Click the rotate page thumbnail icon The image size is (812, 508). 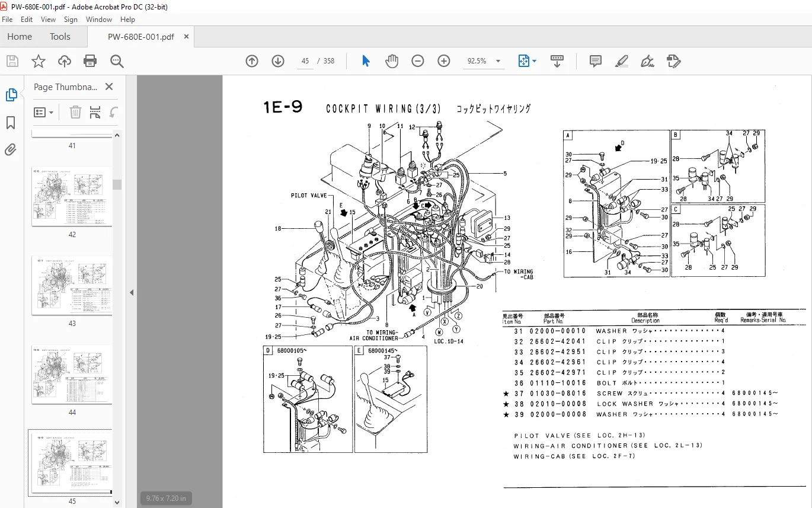click(113, 112)
